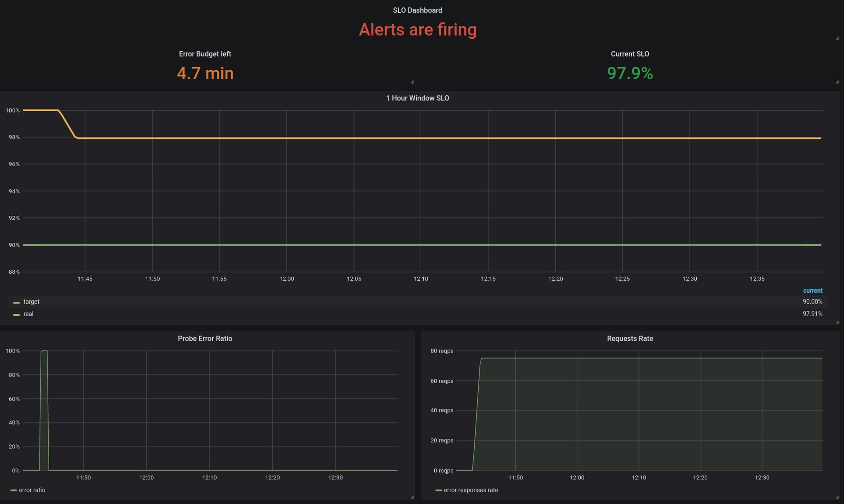The width and height of the screenshot is (844, 504).
Task: Sort legend by the current column header
Action: coord(812,291)
